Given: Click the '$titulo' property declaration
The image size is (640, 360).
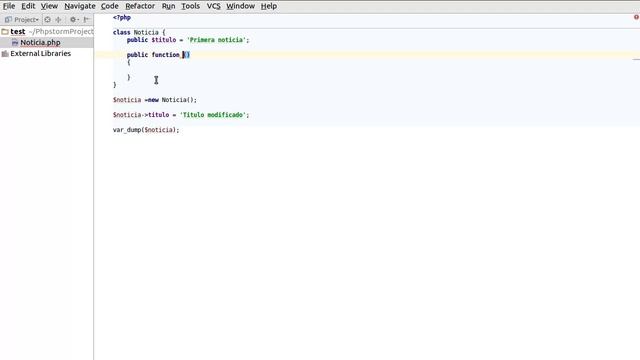Looking at the screenshot, I should tap(164, 40).
